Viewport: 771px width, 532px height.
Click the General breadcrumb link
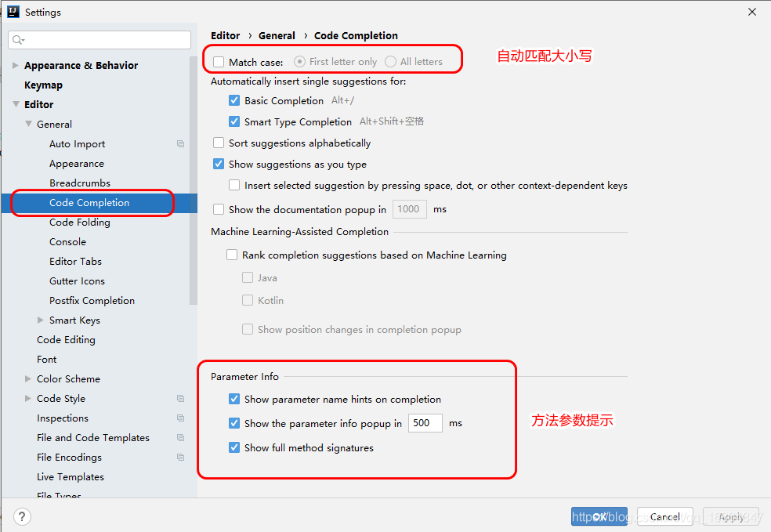tap(277, 35)
